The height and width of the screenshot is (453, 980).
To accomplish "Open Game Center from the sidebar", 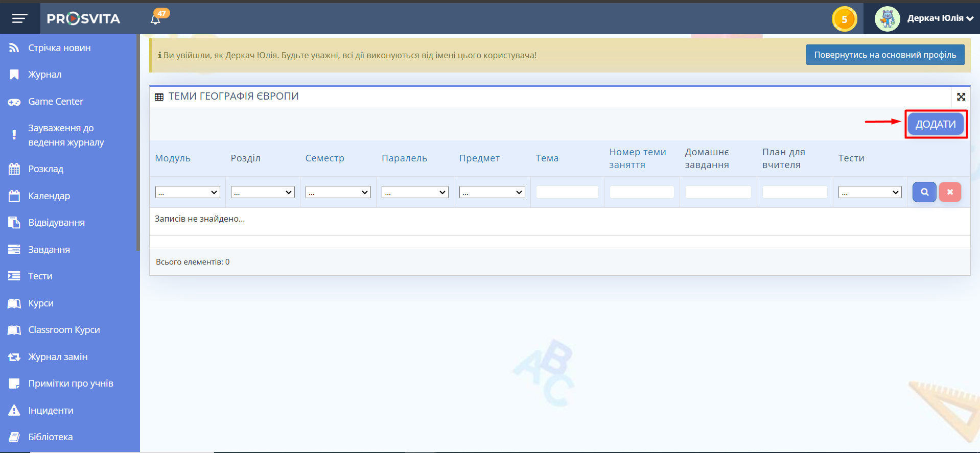I will (x=56, y=102).
